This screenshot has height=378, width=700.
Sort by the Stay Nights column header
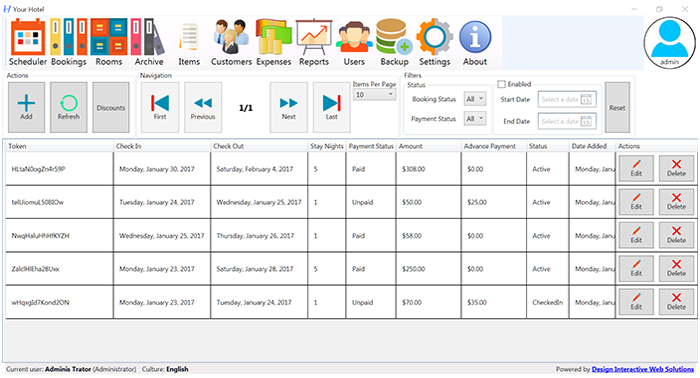[327, 146]
